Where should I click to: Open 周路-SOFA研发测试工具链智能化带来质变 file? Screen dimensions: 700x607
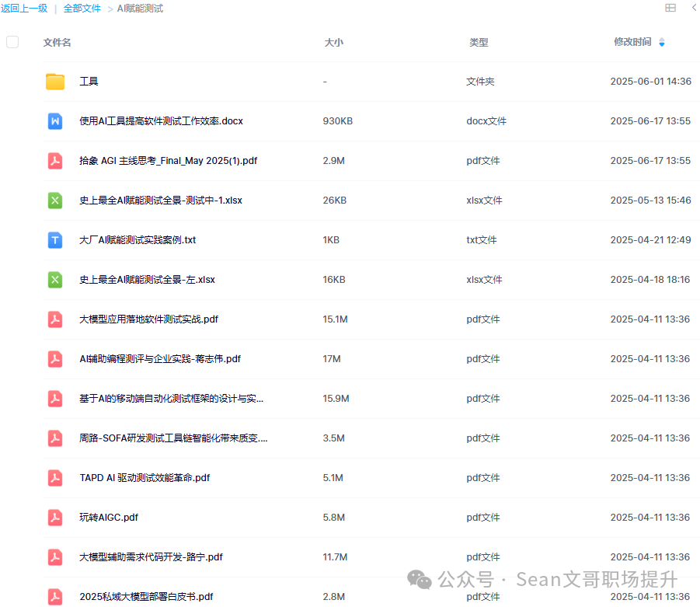[174, 438]
